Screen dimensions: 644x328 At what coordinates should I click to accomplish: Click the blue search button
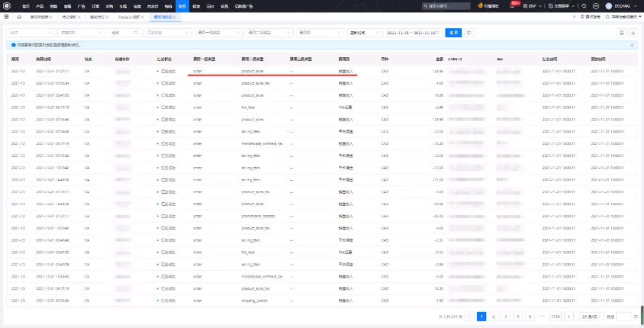coord(453,32)
